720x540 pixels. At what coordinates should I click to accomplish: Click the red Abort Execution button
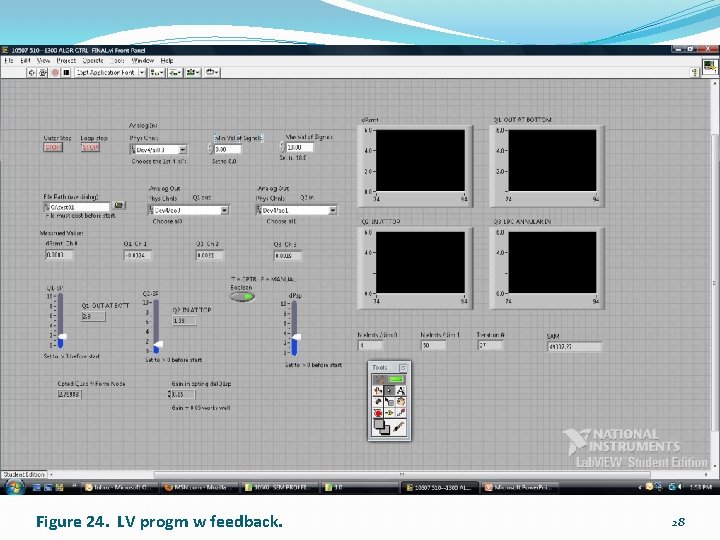pyautogui.click(x=55, y=73)
